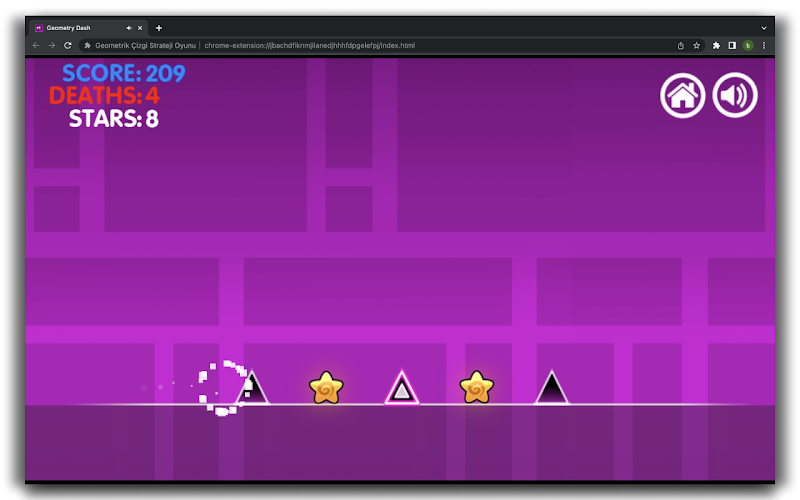Toggle the browser side panel icon
The image size is (800, 500).
click(732, 45)
